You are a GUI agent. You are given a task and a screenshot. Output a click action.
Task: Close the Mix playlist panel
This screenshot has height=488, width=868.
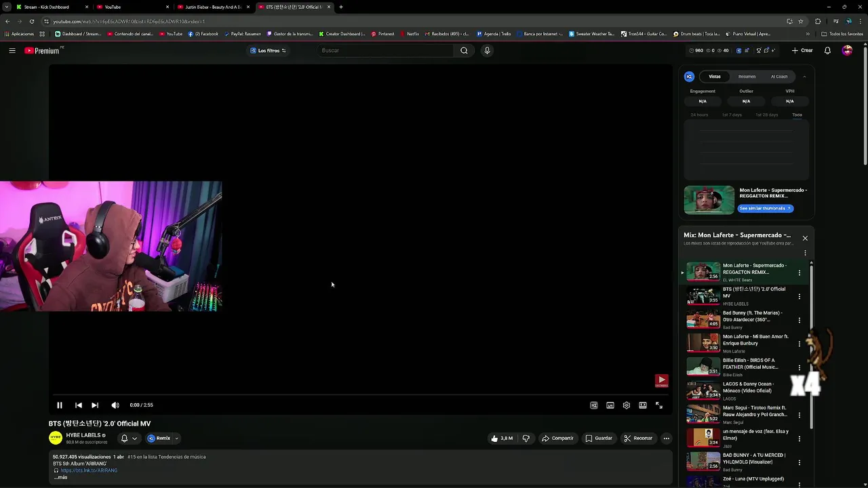pos(805,239)
